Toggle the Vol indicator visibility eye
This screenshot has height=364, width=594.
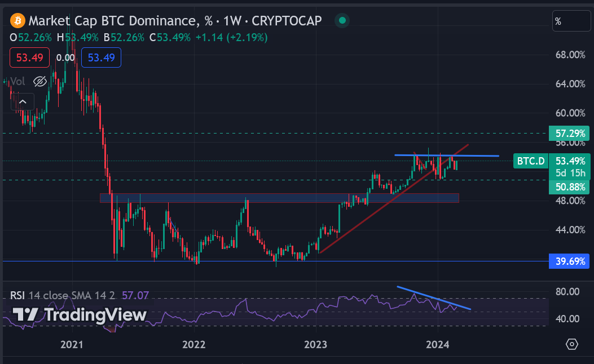(40, 81)
